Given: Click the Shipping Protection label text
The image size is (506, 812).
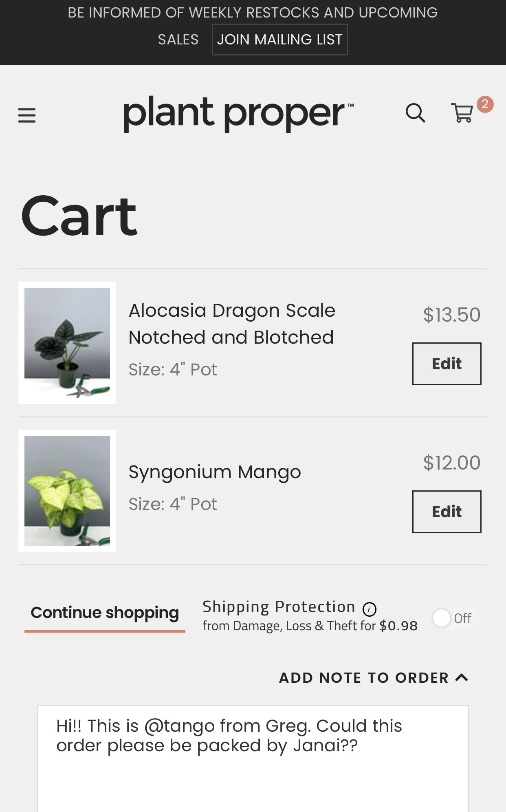Looking at the screenshot, I should click(279, 607).
